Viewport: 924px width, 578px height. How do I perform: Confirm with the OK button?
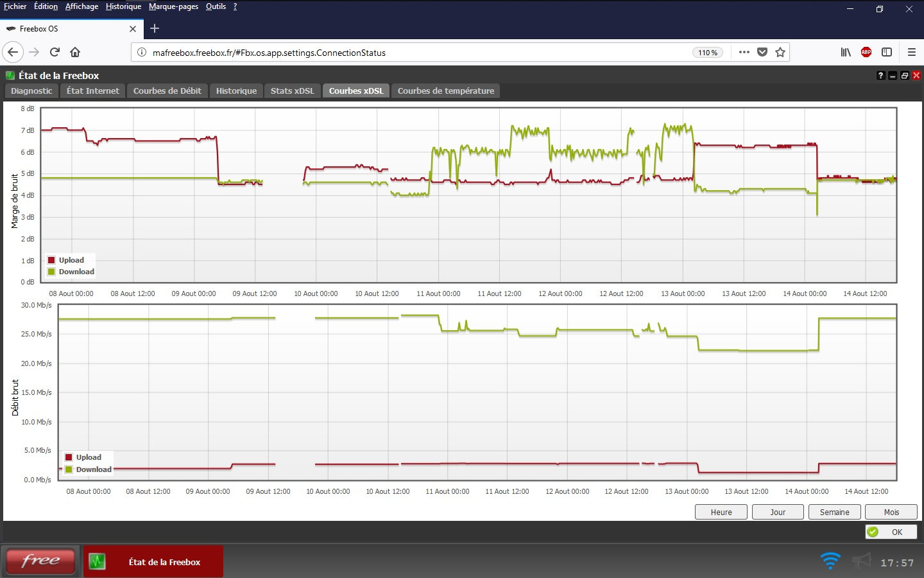pyautogui.click(x=891, y=532)
